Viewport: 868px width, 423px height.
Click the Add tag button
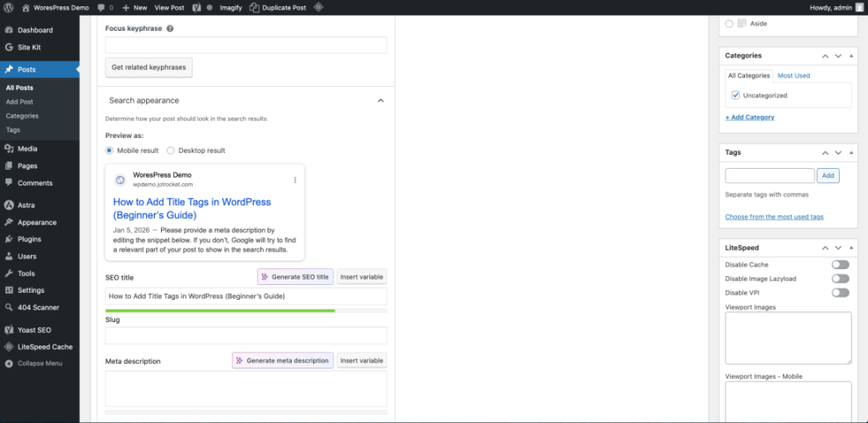point(828,176)
